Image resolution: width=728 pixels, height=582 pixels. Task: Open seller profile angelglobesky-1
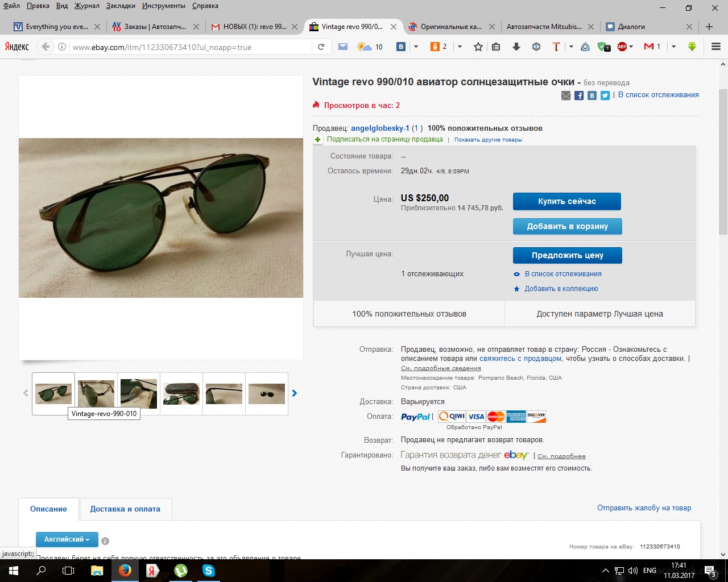[x=380, y=128]
